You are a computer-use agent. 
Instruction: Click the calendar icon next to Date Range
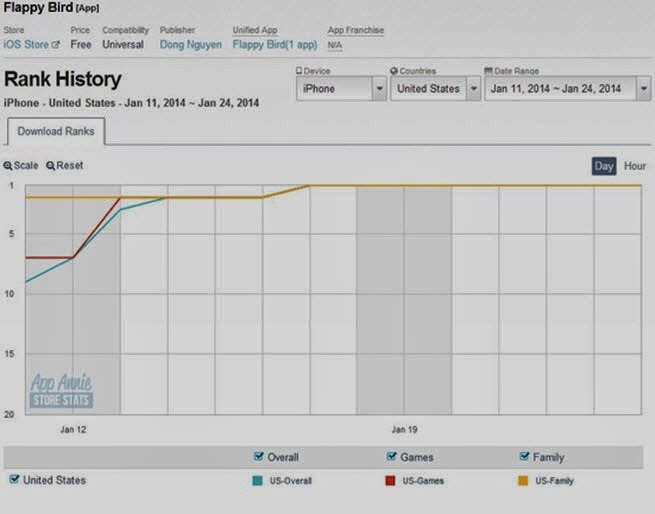point(488,71)
